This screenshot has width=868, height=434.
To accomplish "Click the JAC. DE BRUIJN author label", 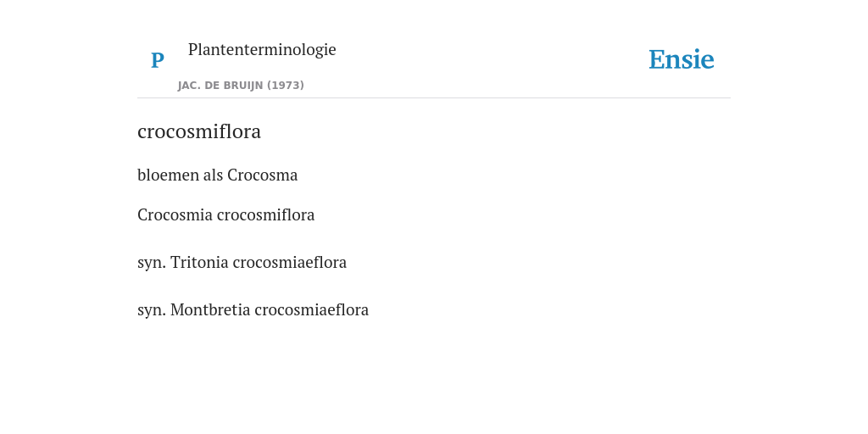I will (x=220, y=86).
